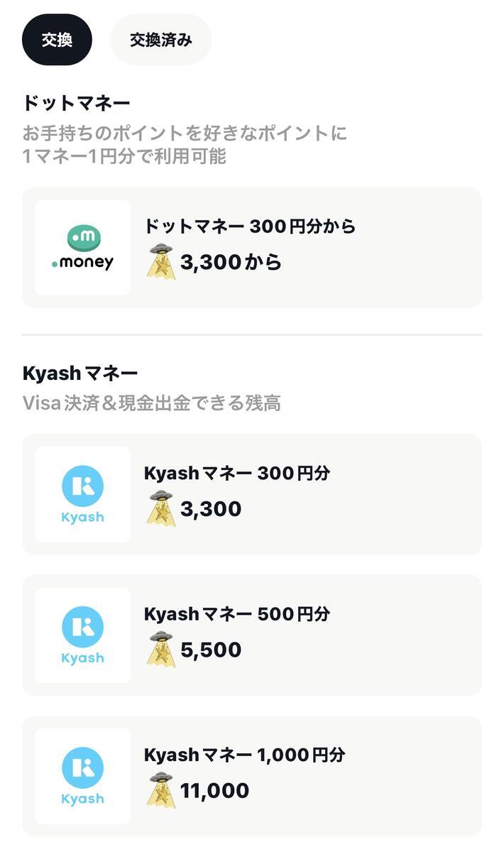Click the Kyashマネー section heading

point(80,373)
